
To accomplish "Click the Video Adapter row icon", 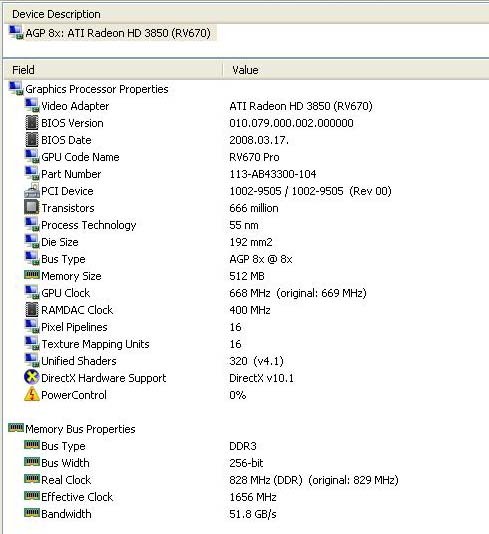I will click(x=32, y=106).
